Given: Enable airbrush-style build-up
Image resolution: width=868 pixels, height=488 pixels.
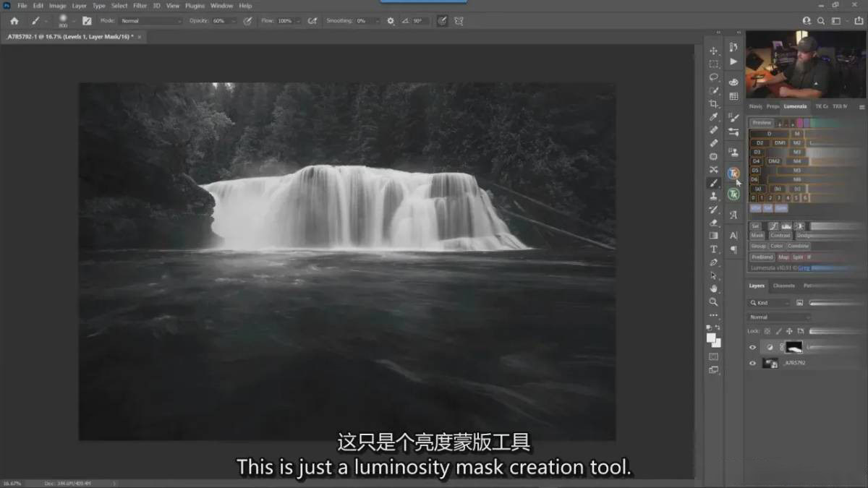Looking at the screenshot, I should [312, 21].
